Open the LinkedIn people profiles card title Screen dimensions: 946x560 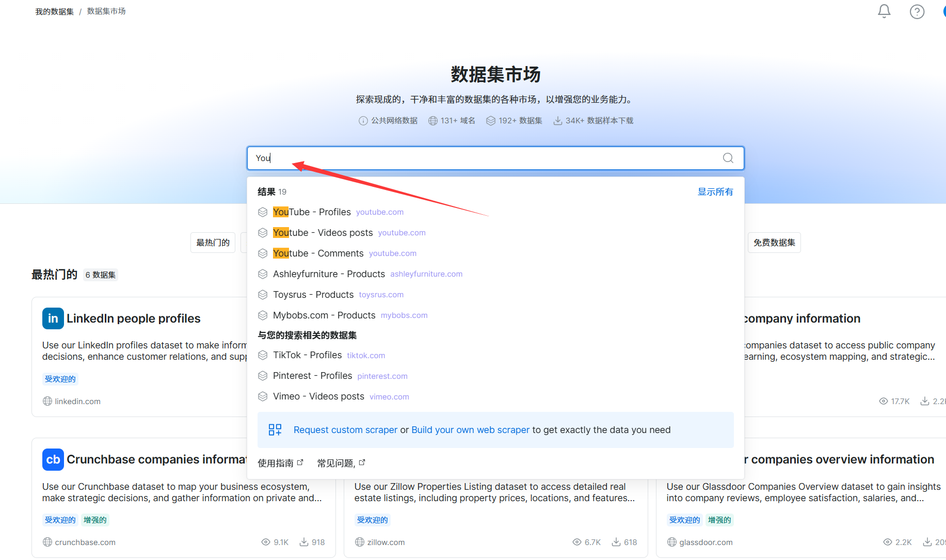(133, 318)
